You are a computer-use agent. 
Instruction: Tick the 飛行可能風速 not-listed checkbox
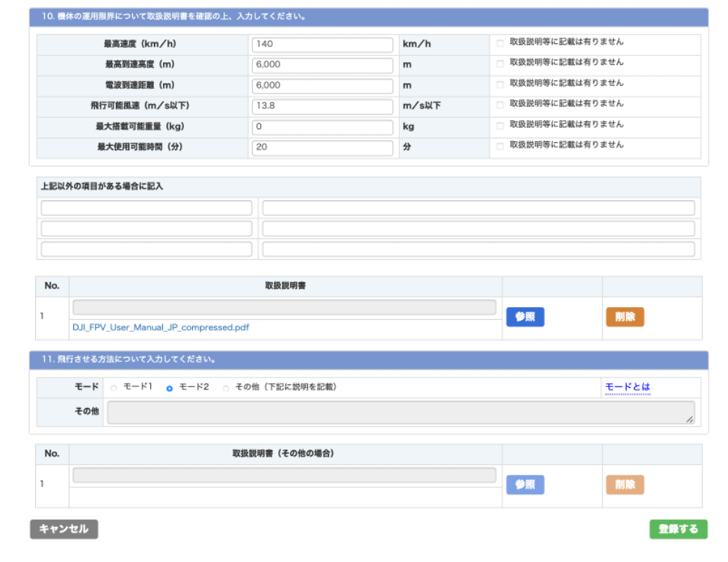500,105
